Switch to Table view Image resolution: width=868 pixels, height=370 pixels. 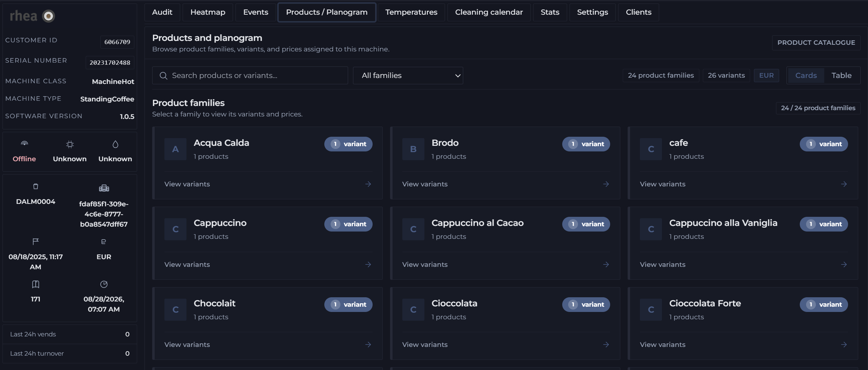pyautogui.click(x=841, y=76)
